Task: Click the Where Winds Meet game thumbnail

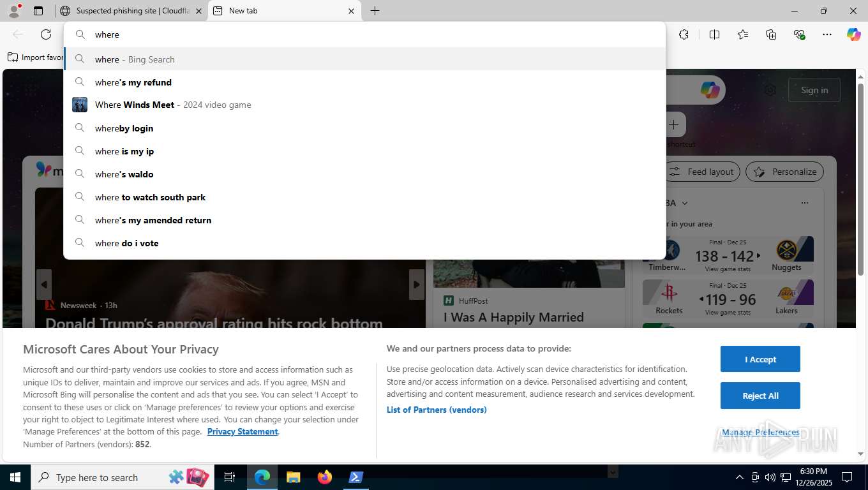Action: [x=80, y=105]
